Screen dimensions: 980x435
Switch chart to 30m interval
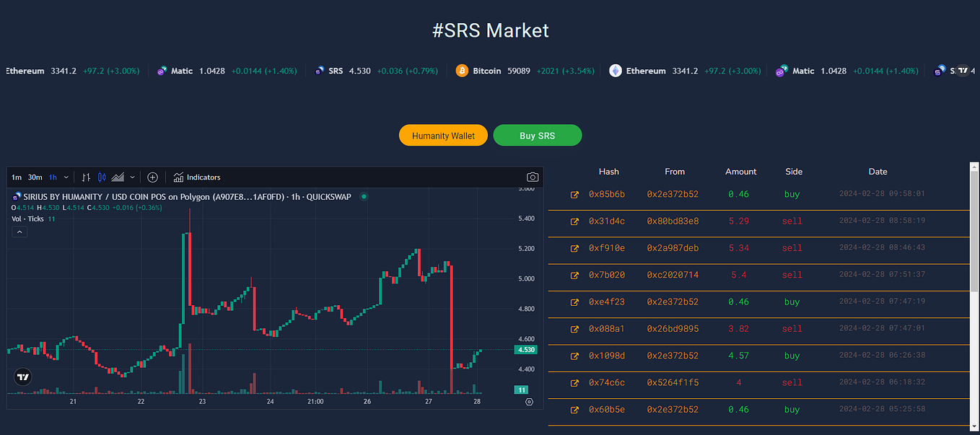[35, 177]
